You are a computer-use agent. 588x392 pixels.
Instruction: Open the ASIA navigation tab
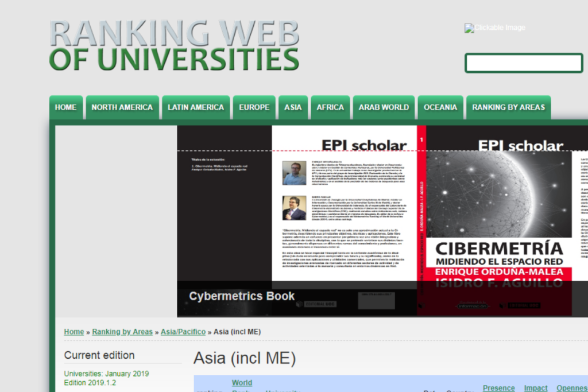[x=293, y=107]
